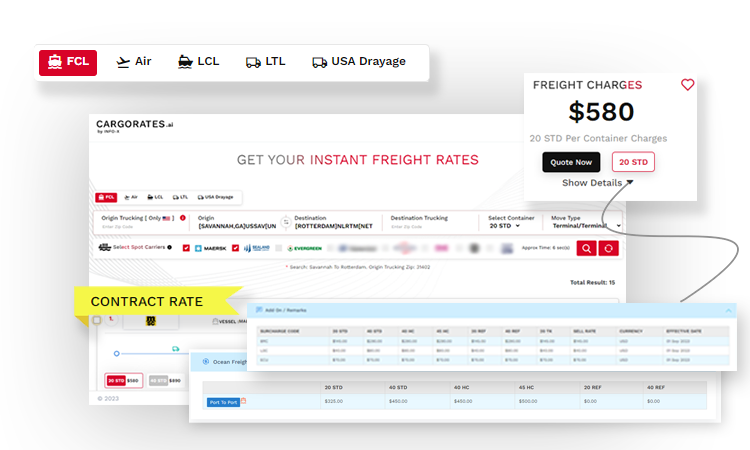Click the red search magnifier button
This screenshot has width=750, height=450.
tap(586, 248)
